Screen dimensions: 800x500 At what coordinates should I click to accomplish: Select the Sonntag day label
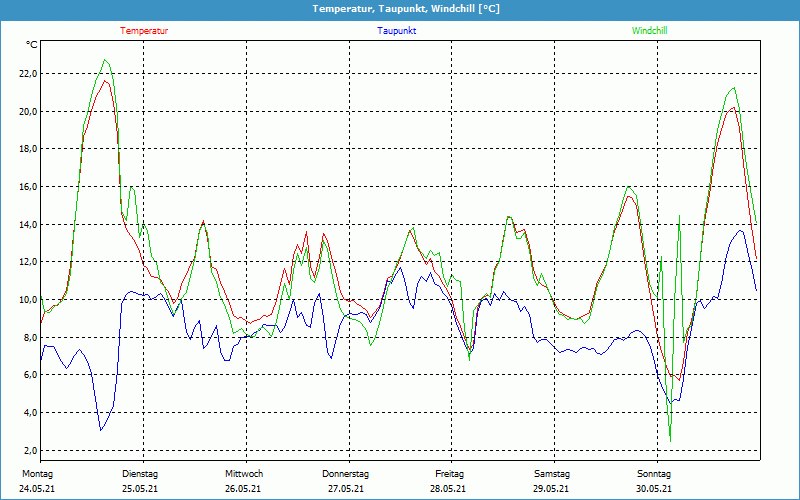(654, 474)
